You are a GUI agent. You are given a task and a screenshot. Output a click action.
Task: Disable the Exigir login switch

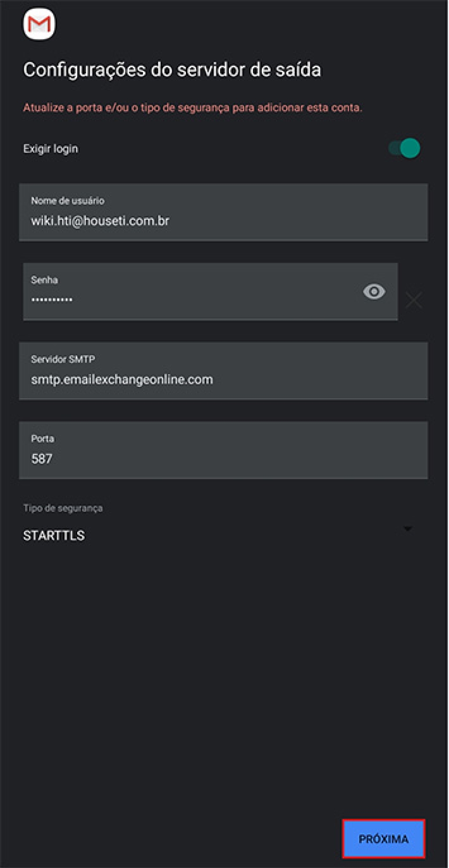(404, 149)
